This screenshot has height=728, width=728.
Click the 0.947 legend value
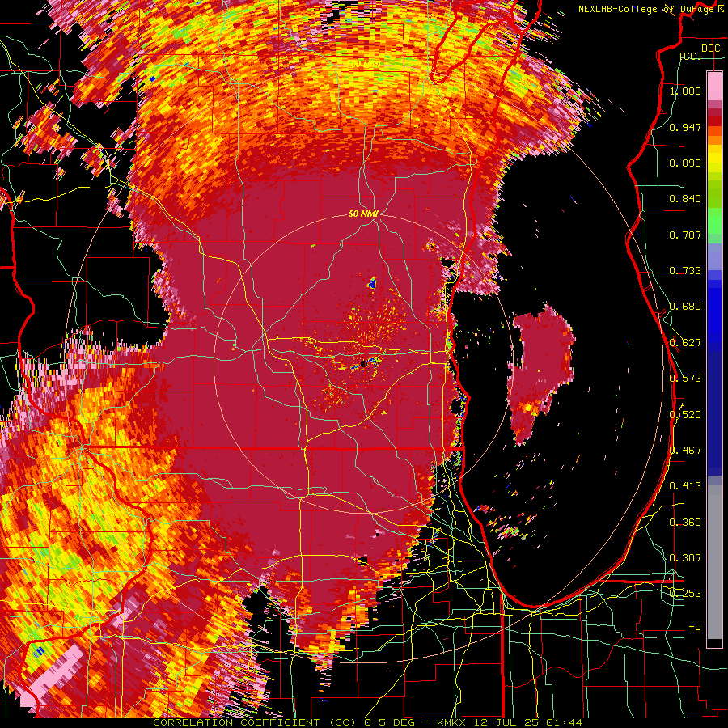coord(685,127)
